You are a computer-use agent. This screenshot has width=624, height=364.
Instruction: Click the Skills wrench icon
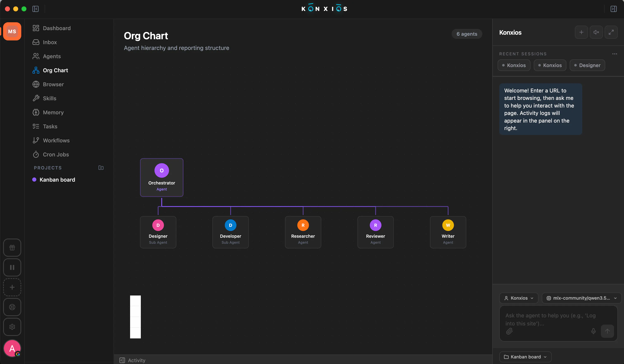(36, 98)
